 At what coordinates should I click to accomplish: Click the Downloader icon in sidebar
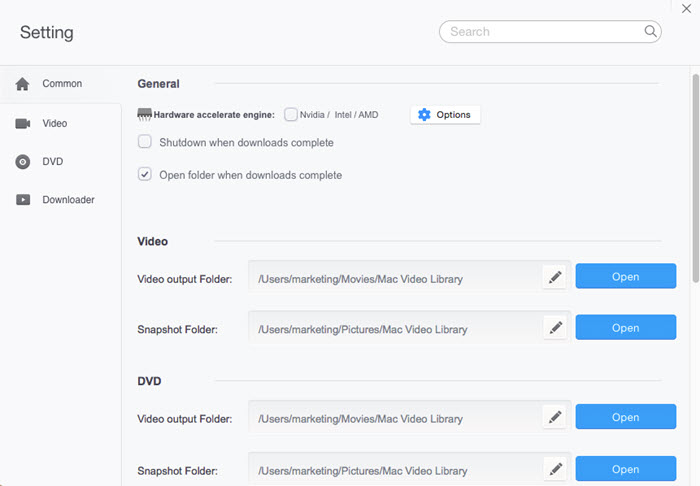coord(22,200)
